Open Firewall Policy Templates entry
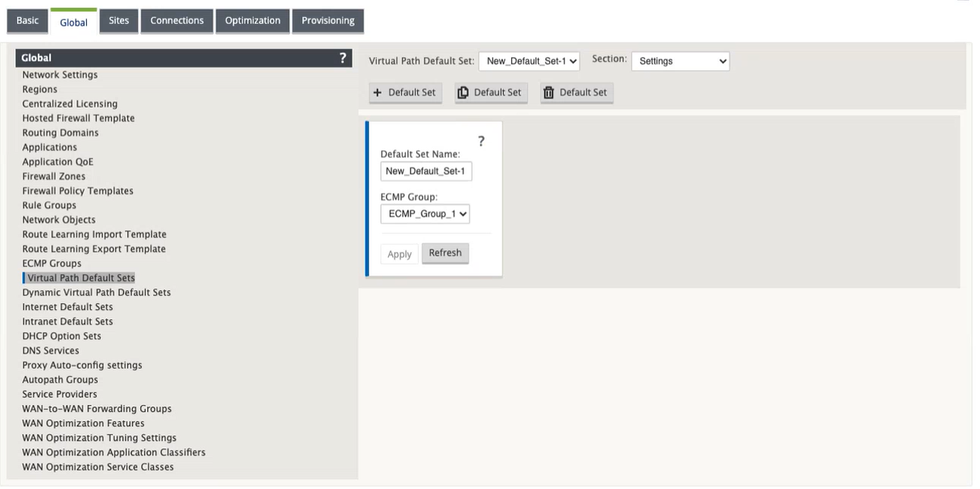Image resolution: width=980 pixels, height=489 pixels. (78, 191)
